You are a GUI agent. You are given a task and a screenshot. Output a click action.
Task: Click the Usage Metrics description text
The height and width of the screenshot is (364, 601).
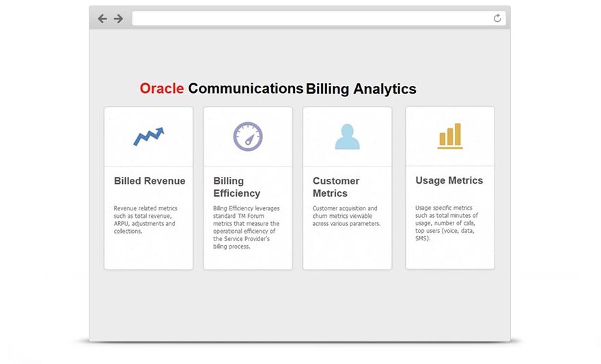[447, 223]
